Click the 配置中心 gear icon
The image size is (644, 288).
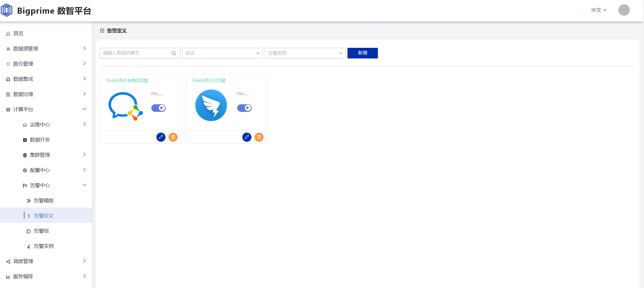pyautogui.click(x=25, y=170)
